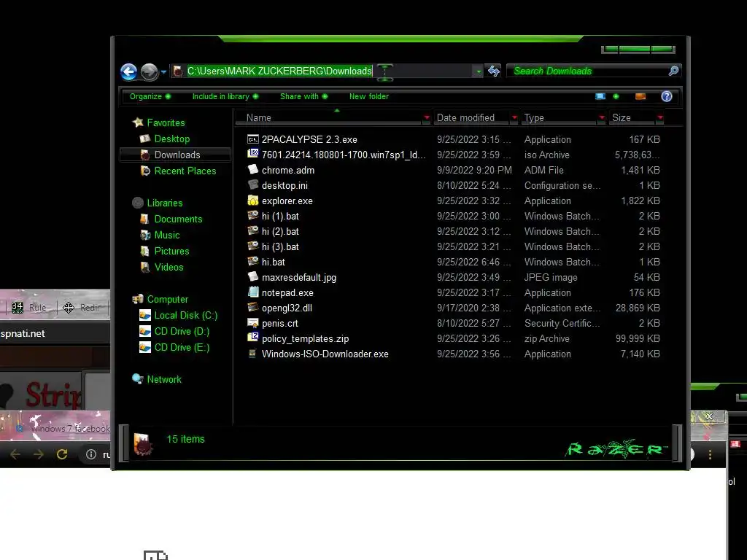Click the 15 items status text
This screenshot has width=747, height=560.
[185, 439]
